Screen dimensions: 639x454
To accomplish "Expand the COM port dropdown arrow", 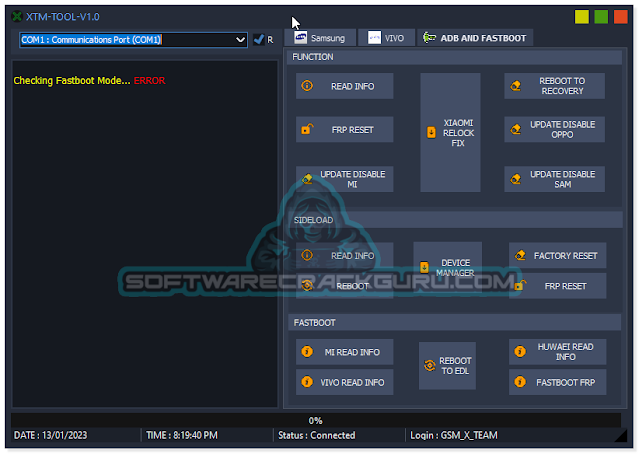I will (240, 40).
